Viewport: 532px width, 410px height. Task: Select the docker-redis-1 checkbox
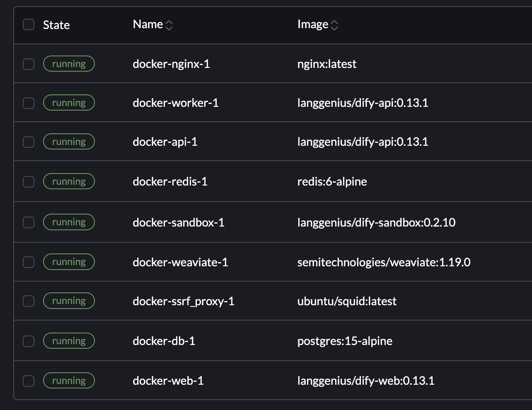(29, 182)
